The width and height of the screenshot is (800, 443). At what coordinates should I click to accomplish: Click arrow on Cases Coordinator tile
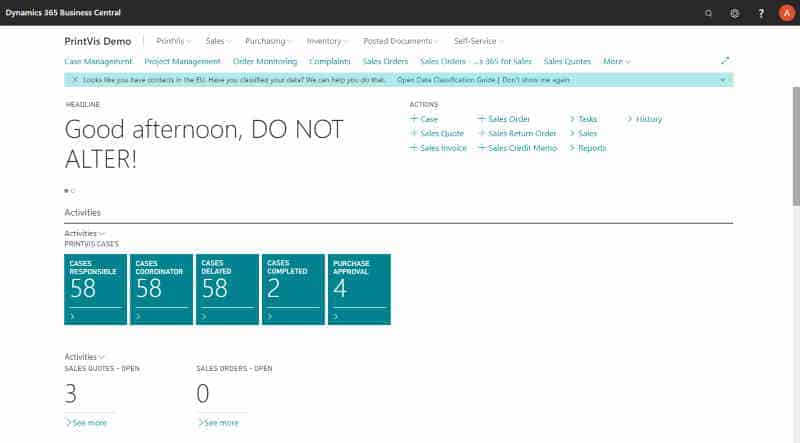(x=138, y=316)
